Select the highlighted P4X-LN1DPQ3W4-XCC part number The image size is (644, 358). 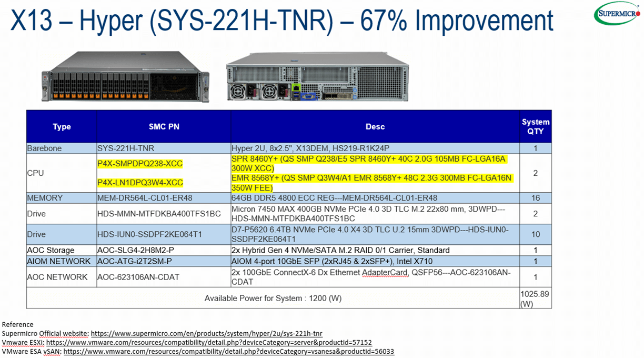click(x=140, y=183)
